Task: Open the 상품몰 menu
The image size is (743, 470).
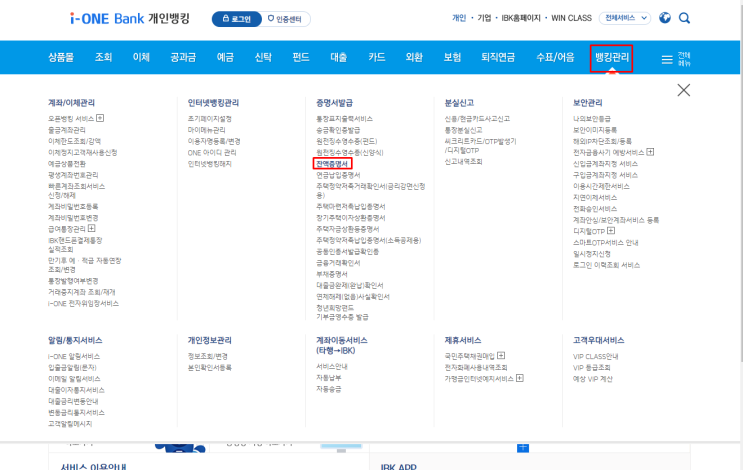Action: 61,57
